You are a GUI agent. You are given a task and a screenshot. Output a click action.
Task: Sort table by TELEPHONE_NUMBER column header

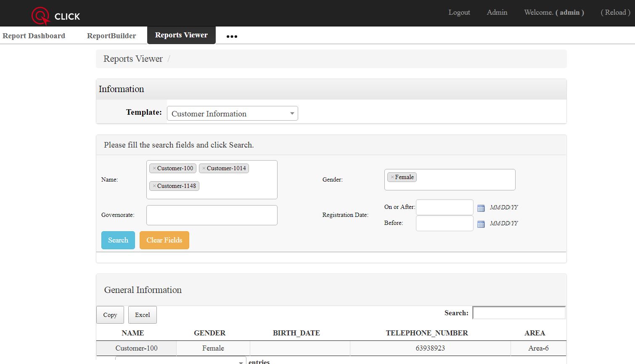coord(426,333)
